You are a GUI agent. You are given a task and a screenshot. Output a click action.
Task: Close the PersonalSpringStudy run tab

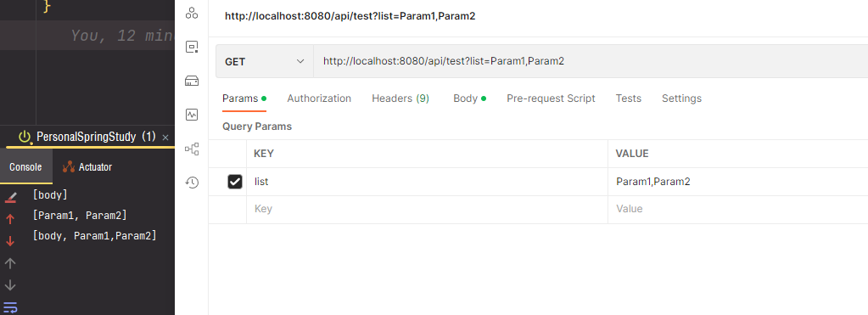tap(165, 138)
